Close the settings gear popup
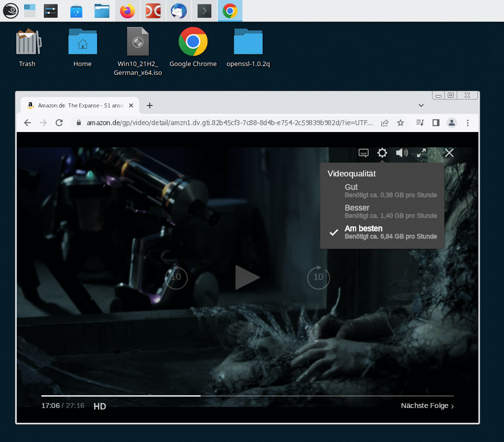The image size is (504, 442). [x=382, y=153]
